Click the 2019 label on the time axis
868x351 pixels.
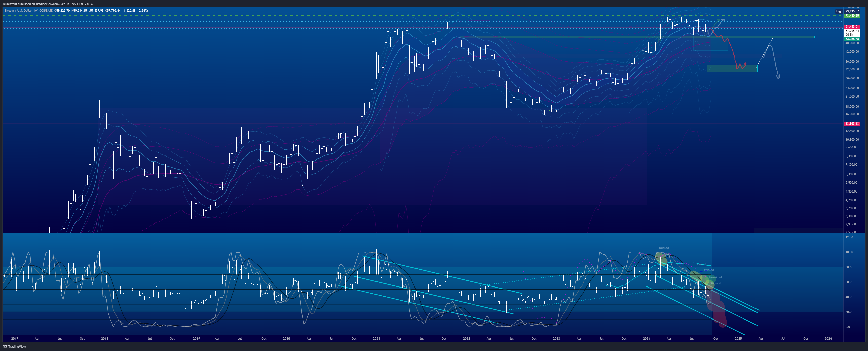(197, 338)
